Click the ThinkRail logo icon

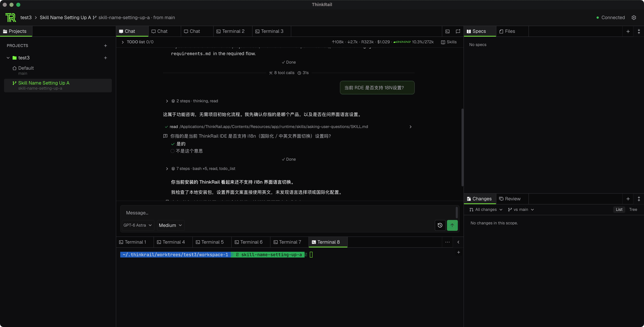[x=10, y=18]
